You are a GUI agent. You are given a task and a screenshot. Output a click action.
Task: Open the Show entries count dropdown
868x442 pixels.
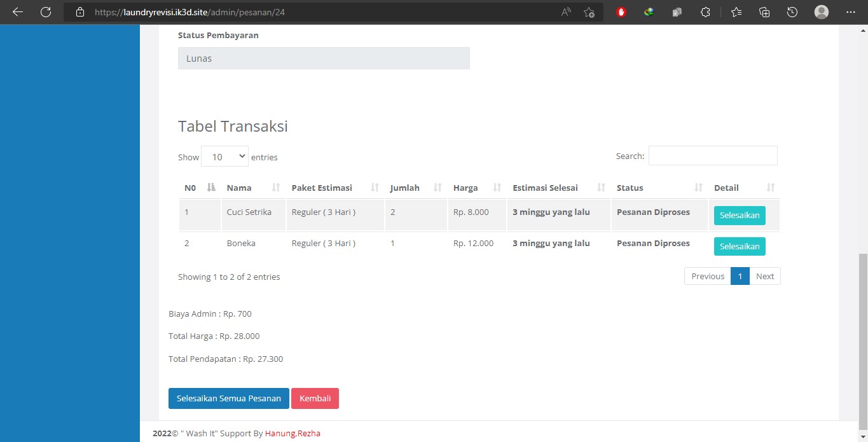coord(224,156)
